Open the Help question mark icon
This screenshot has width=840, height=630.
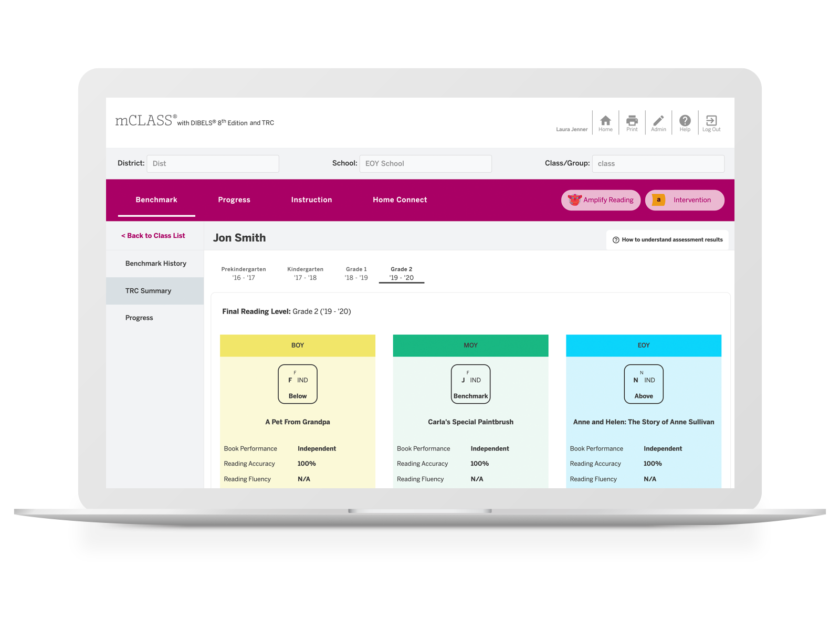tap(685, 123)
